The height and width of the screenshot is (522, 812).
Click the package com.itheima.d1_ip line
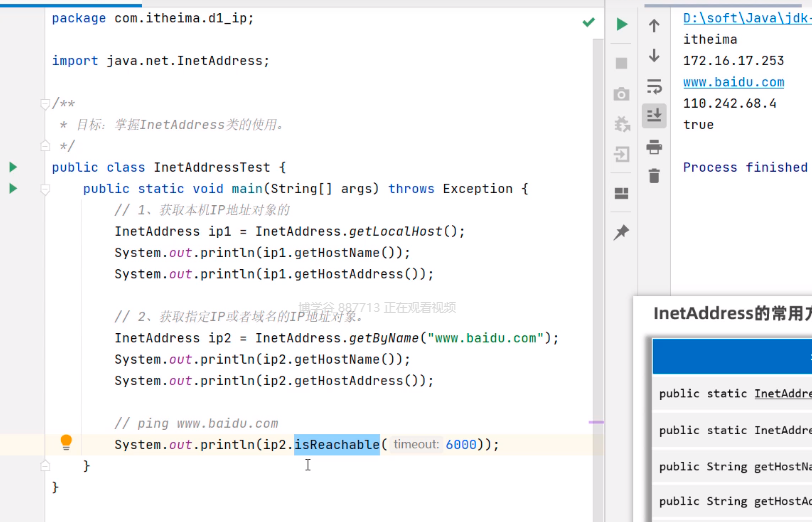tap(153, 18)
